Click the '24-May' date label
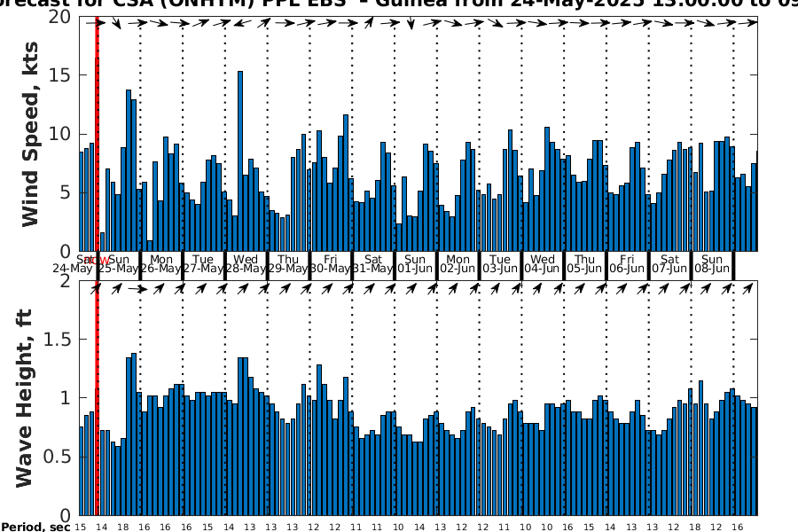The height and width of the screenshot is (532, 798). [73, 269]
